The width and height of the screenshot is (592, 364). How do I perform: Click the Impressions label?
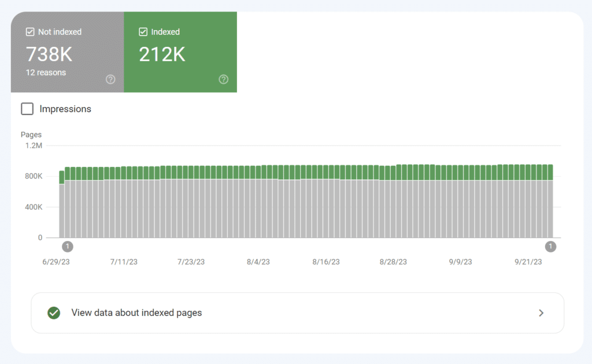[65, 109]
